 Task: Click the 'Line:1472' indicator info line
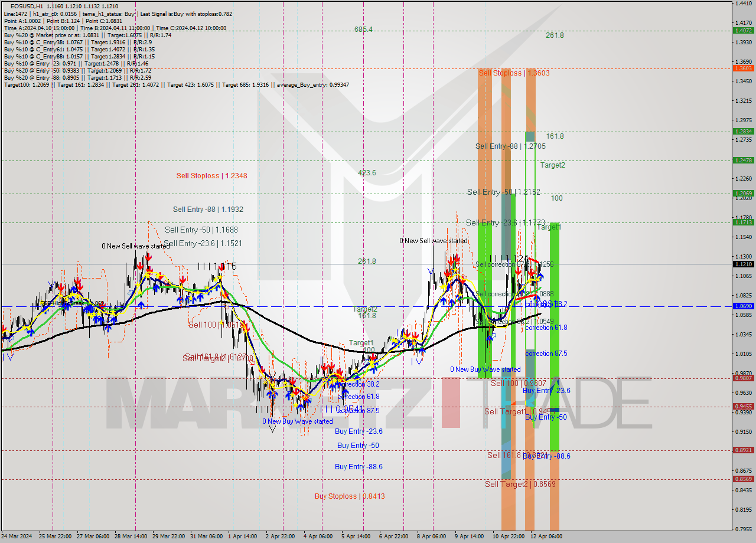pos(118,14)
